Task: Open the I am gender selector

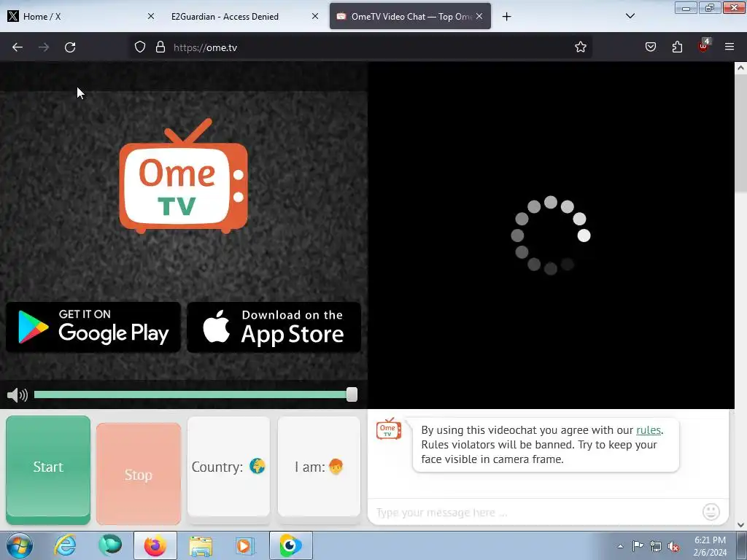Action: click(x=319, y=467)
